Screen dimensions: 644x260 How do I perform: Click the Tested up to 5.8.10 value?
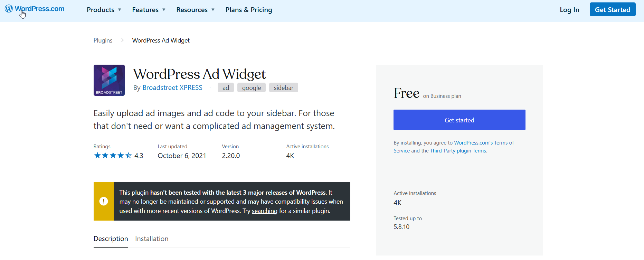tap(401, 227)
